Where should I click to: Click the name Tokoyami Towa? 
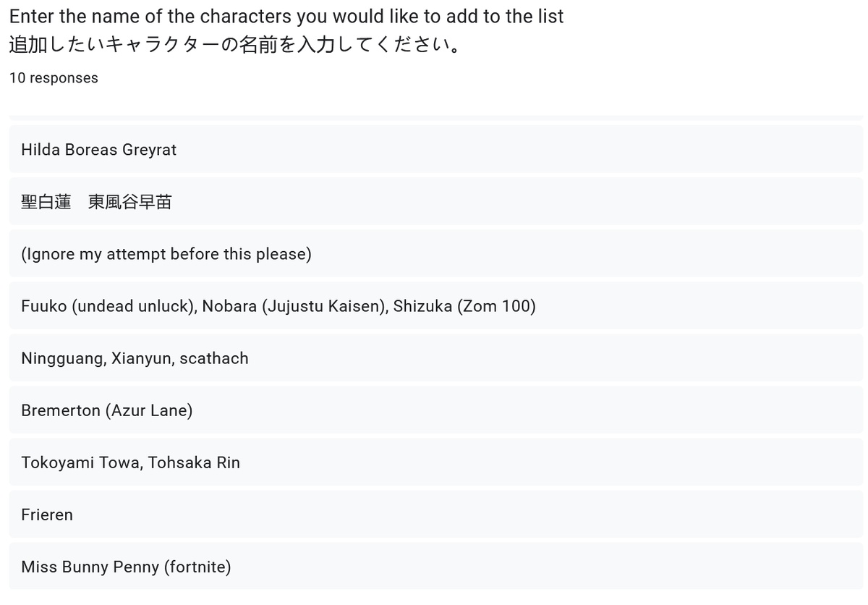tap(80, 462)
